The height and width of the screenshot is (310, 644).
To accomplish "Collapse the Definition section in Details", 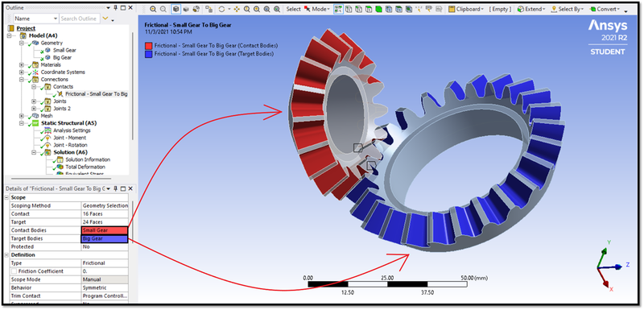I will coord(6,255).
